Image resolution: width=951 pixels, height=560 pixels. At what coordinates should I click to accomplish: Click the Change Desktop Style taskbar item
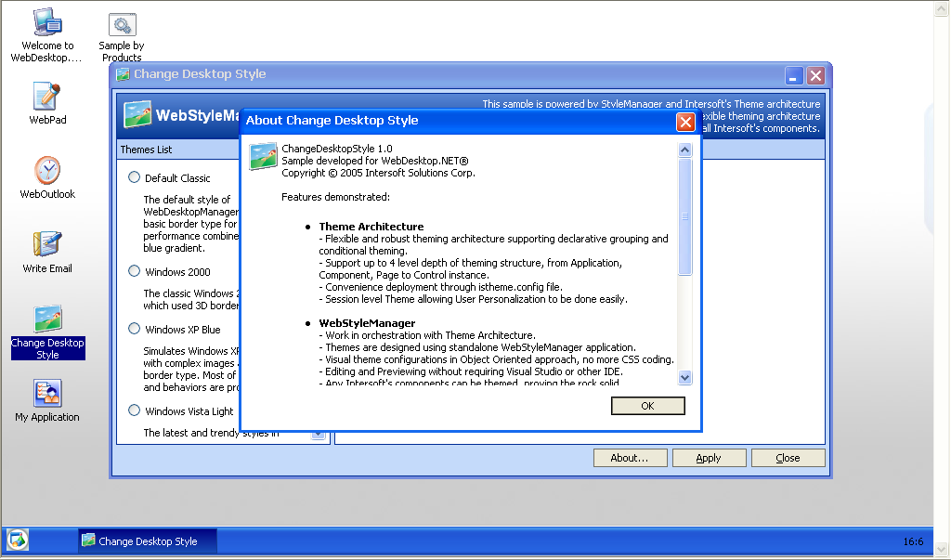(x=148, y=540)
